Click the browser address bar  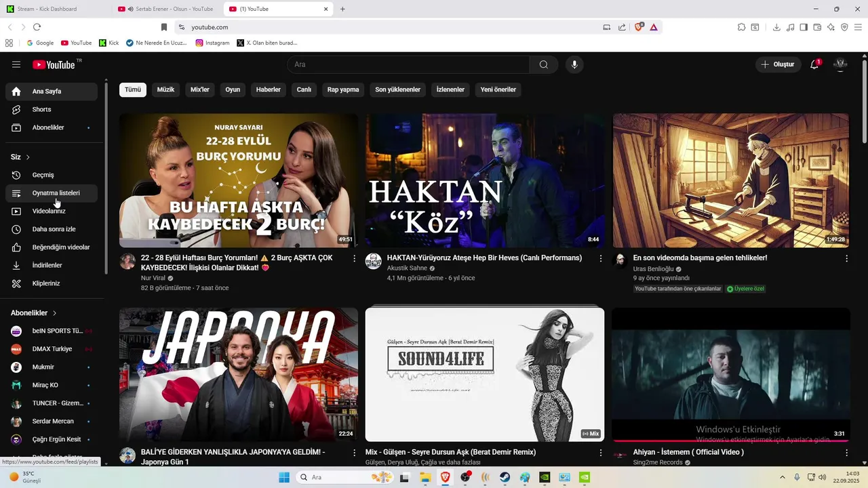pyautogui.click(x=393, y=27)
